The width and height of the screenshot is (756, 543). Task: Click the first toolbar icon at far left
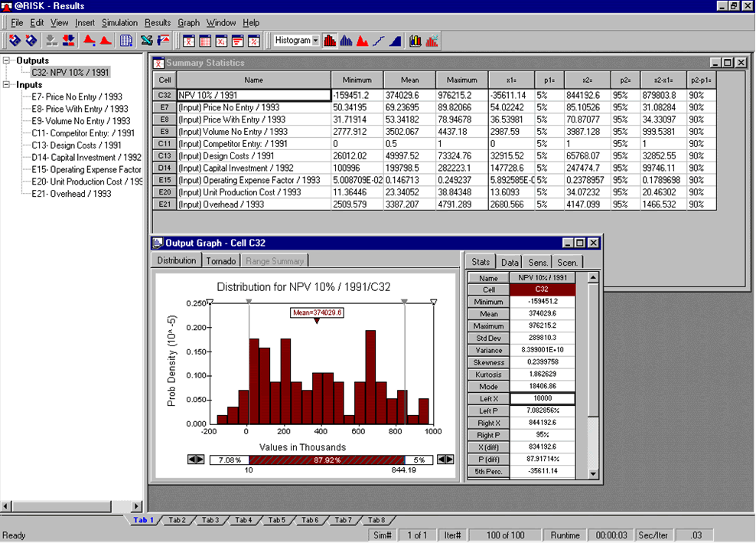pos(13,41)
